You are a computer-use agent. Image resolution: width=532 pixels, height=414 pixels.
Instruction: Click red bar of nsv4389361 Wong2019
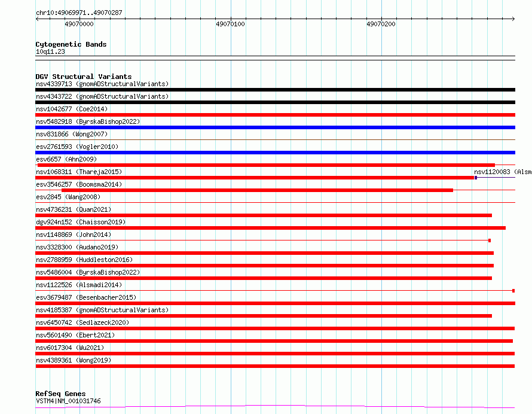pyautogui.click(x=275, y=366)
